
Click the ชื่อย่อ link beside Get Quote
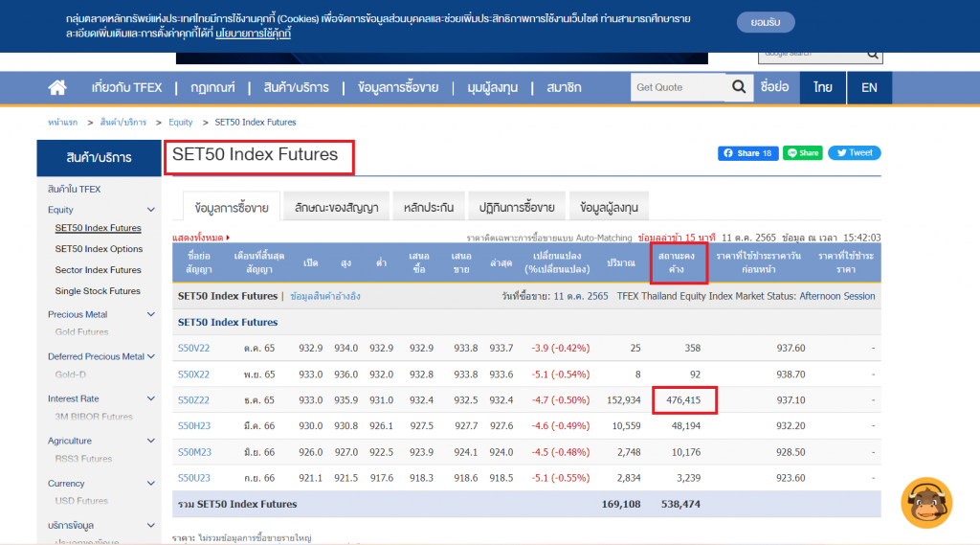click(775, 87)
